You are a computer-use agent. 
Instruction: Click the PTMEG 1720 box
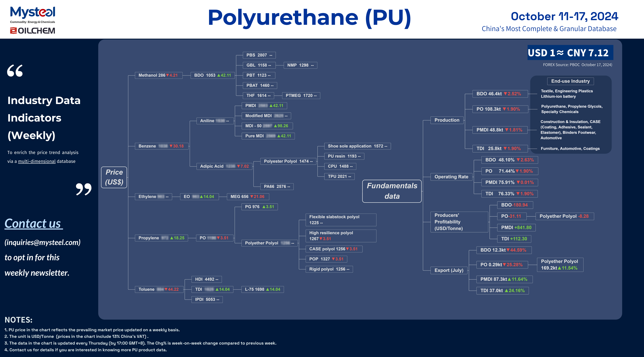point(301,96)
